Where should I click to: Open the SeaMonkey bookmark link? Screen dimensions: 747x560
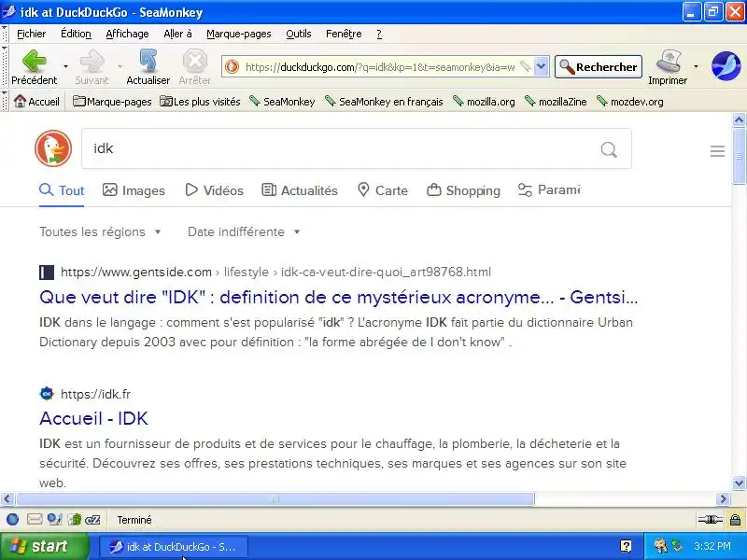coord(283,102)
